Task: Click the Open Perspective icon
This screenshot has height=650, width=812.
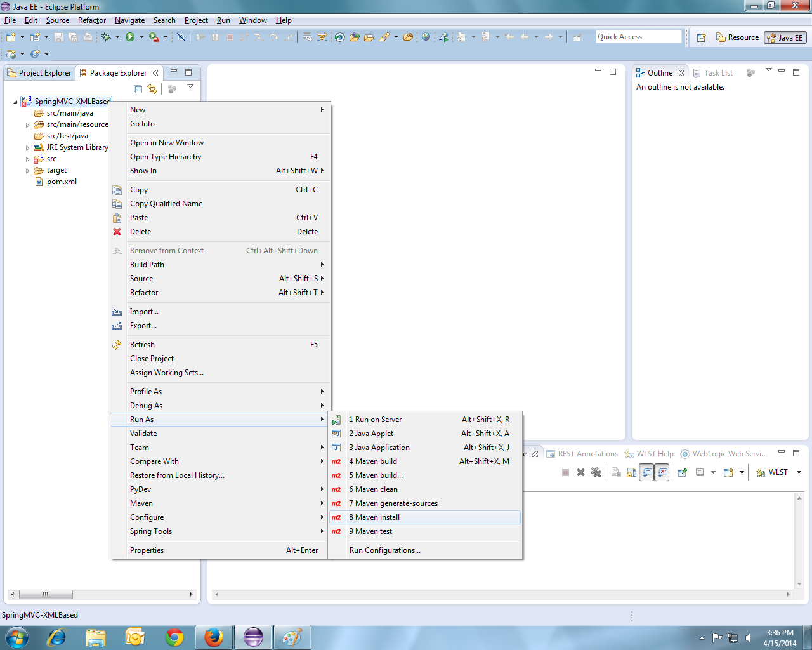Action: point(701,37)
